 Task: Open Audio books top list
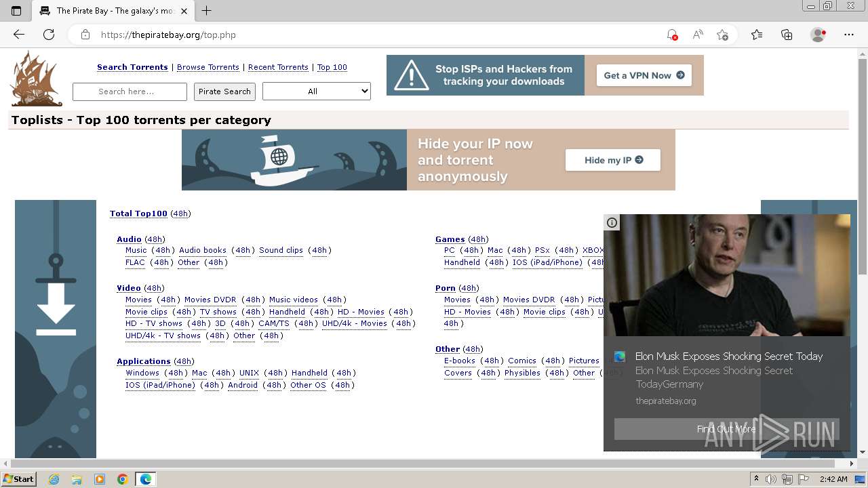[203, 250]
